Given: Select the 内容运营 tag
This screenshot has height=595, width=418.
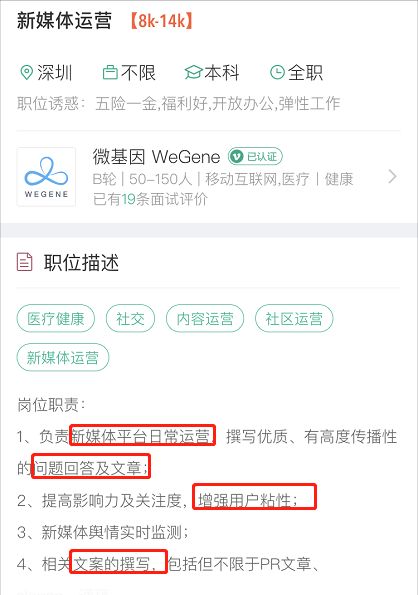Looking at the screenshot, I should 205,318.
